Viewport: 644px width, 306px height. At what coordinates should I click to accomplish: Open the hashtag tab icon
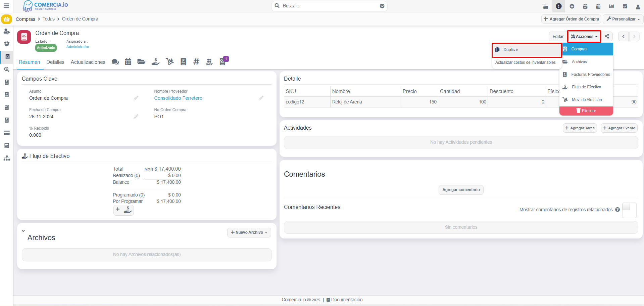point(196,62)
